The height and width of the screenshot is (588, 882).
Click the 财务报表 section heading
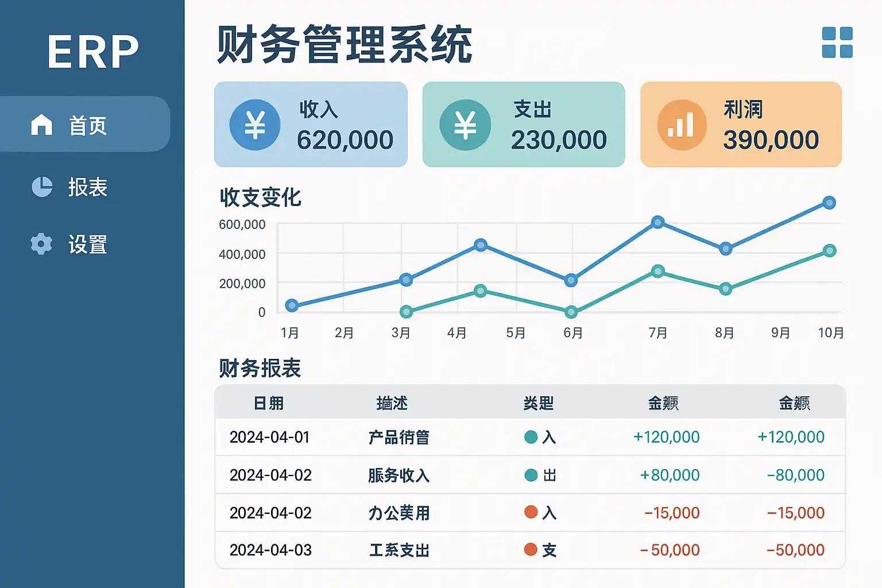point(260,368)
